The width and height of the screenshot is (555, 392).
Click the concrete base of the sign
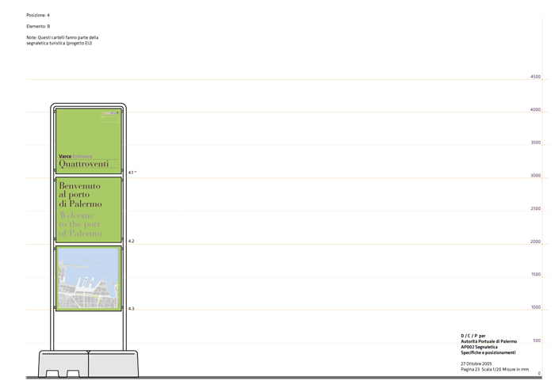(x=88, y=364)
